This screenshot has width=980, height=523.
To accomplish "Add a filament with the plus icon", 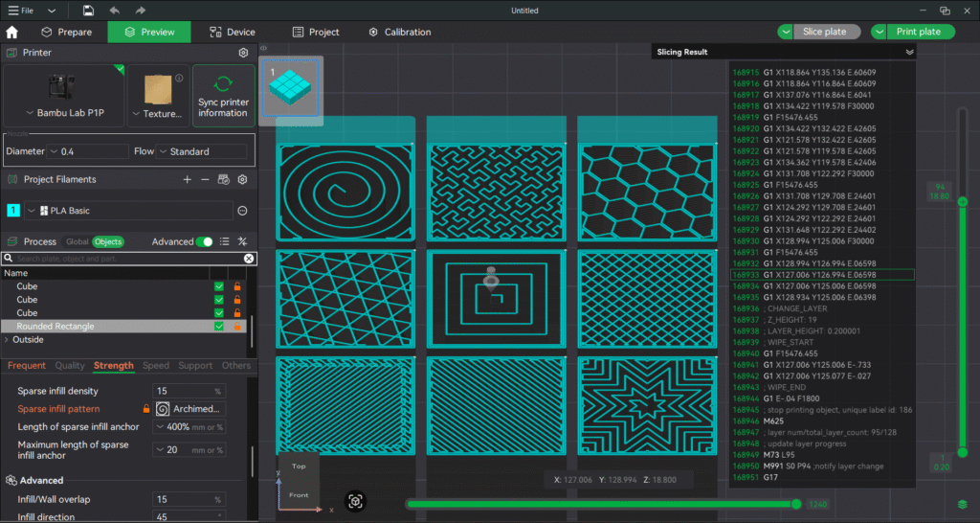I will click(187, 179).
